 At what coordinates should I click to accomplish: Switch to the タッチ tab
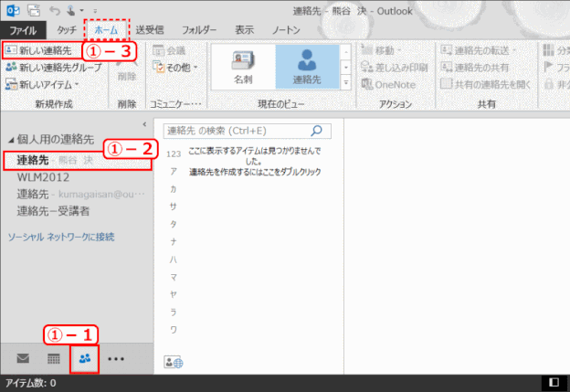pyautogui.click(x=67, y=30)
